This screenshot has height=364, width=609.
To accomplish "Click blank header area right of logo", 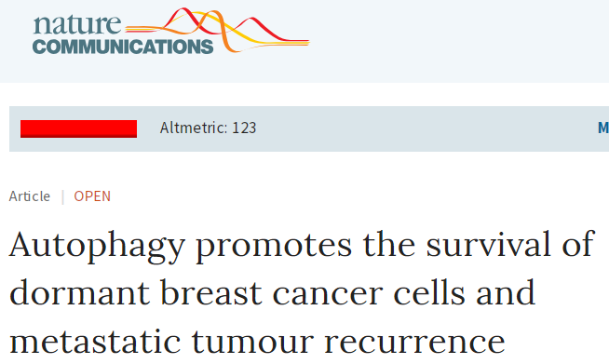I will [458, 39].
